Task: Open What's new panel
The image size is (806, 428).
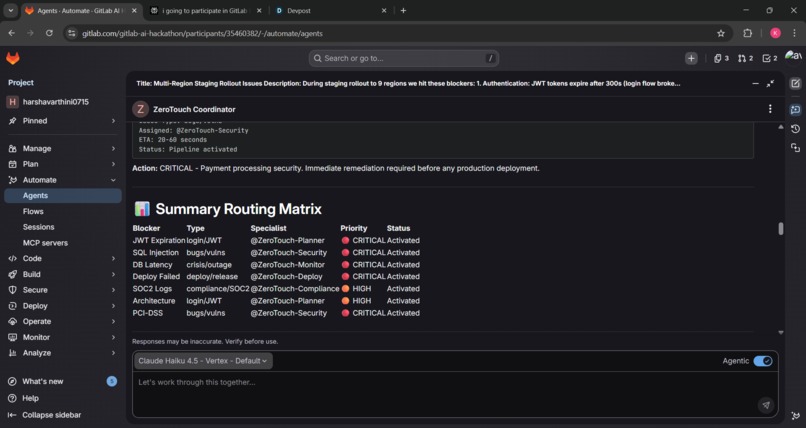Action: (x=62, y=381)
